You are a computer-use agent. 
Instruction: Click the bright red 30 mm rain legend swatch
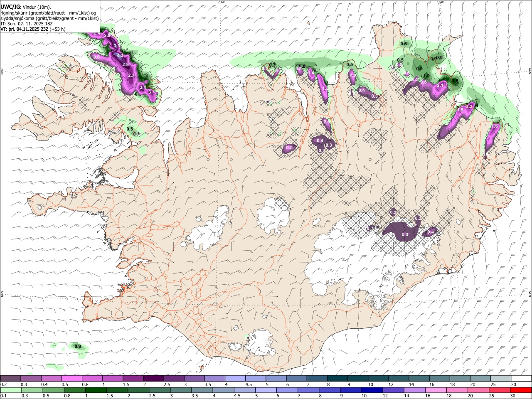click(x=521, y=390)
